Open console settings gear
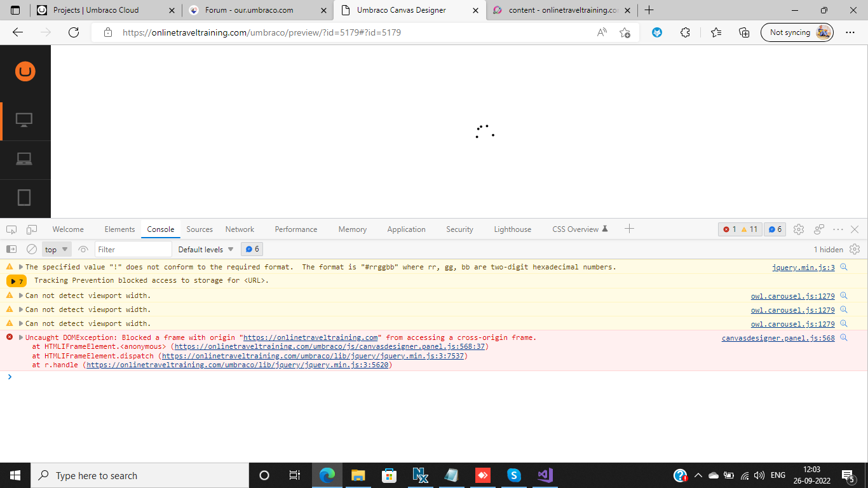The width and height of the screenshot is (868, 488). pyautogui.click(x=855, y=249)
